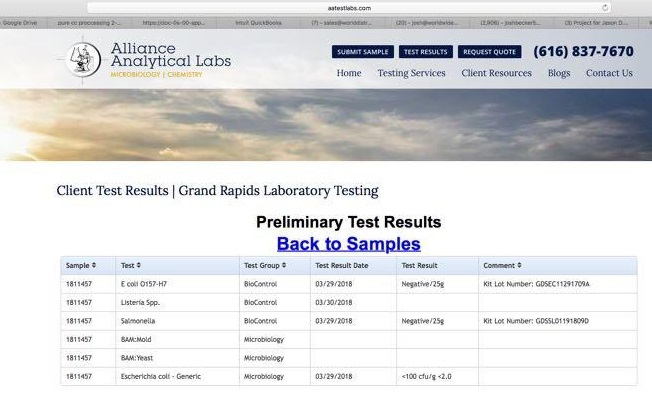Call the (616) 837-7670 phone number
The width and height of the screenshot is (652, 419).
583,52
